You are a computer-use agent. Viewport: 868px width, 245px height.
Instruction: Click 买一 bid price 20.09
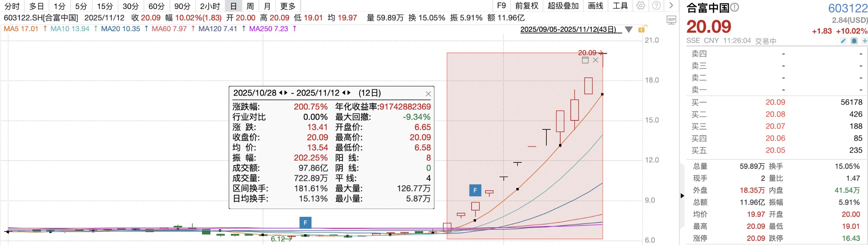tap(775, 102)
